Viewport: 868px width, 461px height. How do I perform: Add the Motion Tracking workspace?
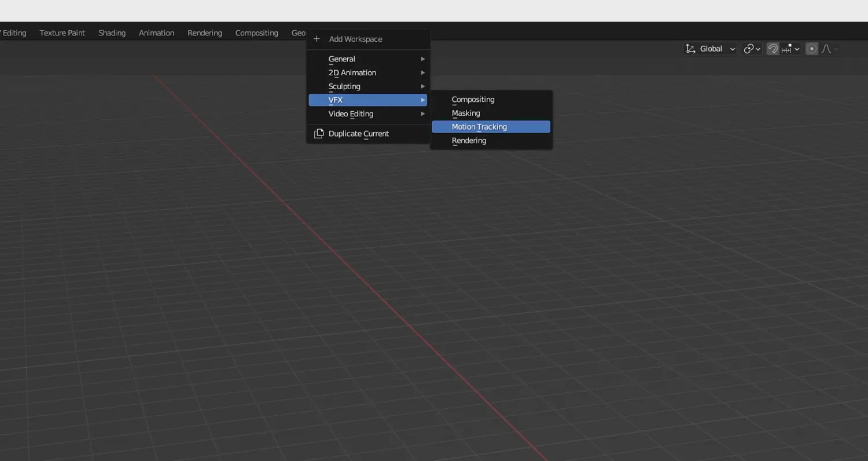pos(491,127)
